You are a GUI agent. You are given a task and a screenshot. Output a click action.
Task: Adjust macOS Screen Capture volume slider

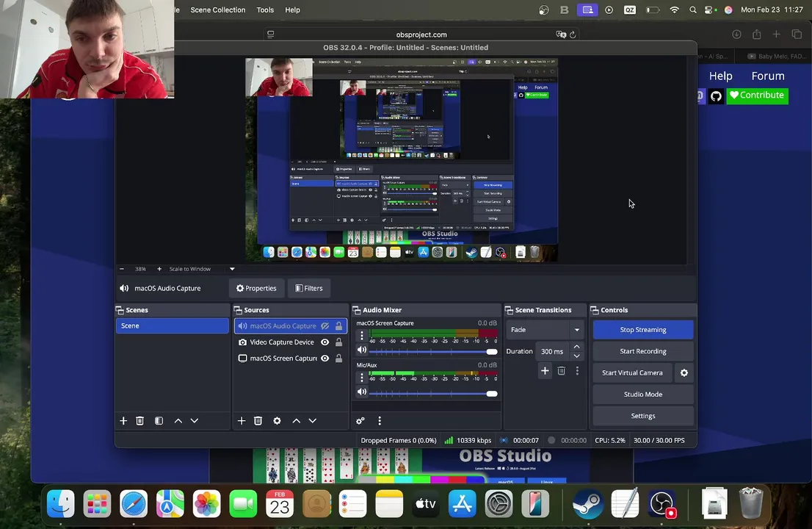click(x=433, y=352)
